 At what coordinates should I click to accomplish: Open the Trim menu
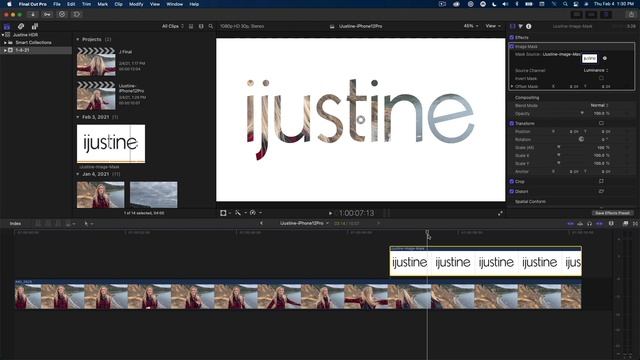coord(87,4)
